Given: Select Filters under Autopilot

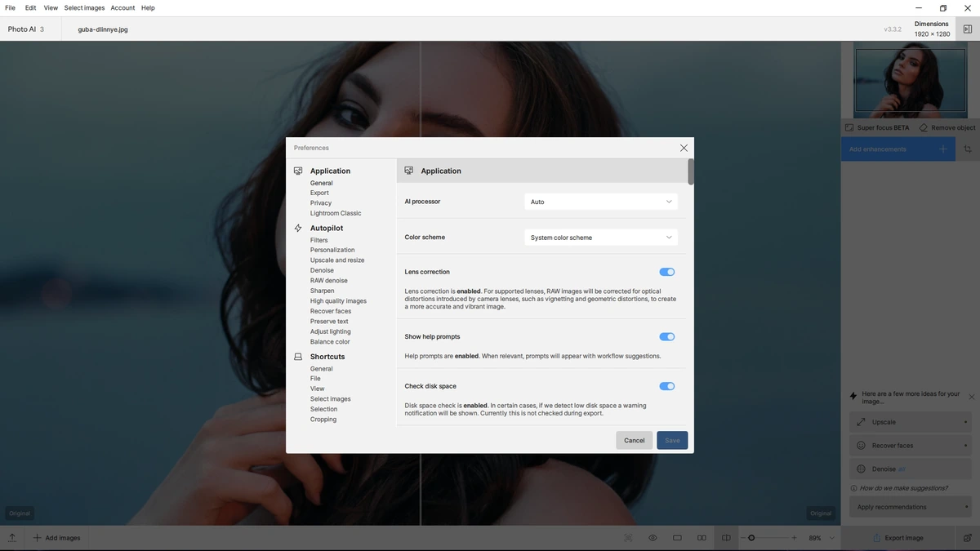Looking at the screenshot, I should coord(318,240).
